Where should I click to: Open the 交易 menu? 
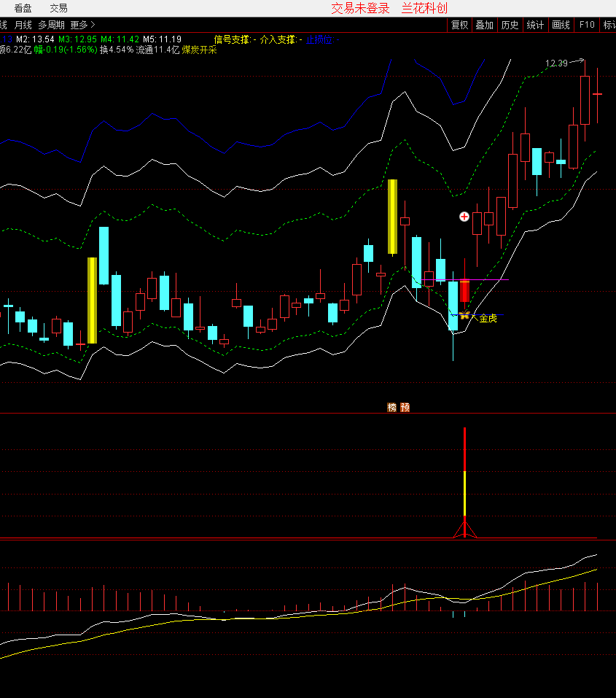58,8
